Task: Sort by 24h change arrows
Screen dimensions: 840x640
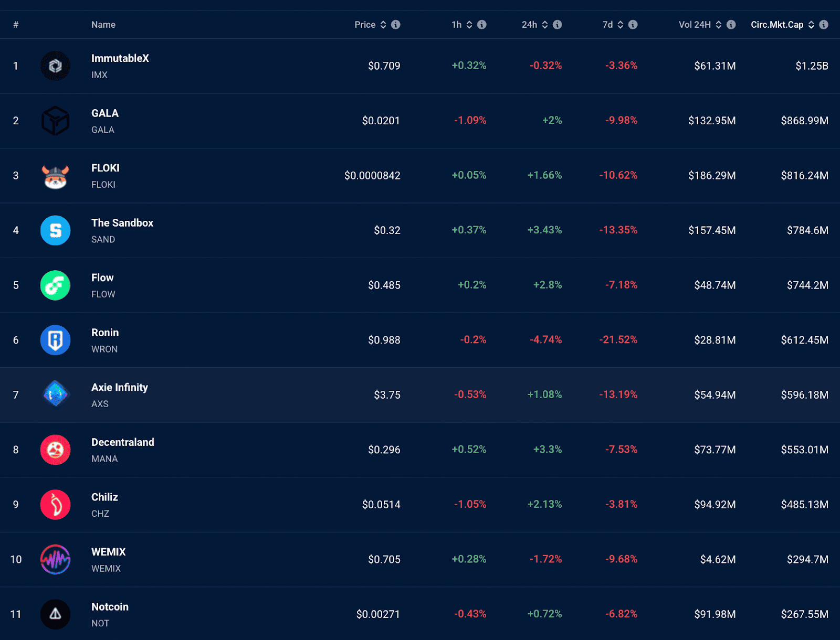Action: tap(545, 25)
